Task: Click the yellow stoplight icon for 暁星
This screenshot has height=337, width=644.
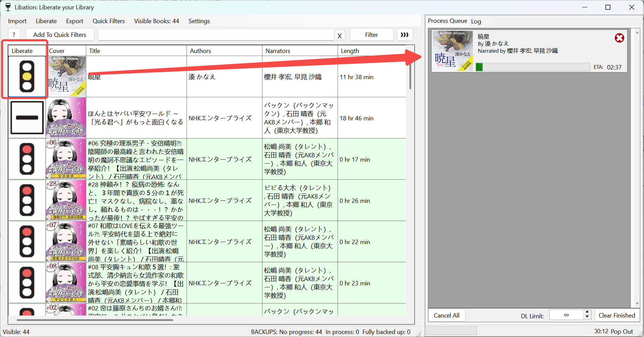Action: (x=27, y=76)
